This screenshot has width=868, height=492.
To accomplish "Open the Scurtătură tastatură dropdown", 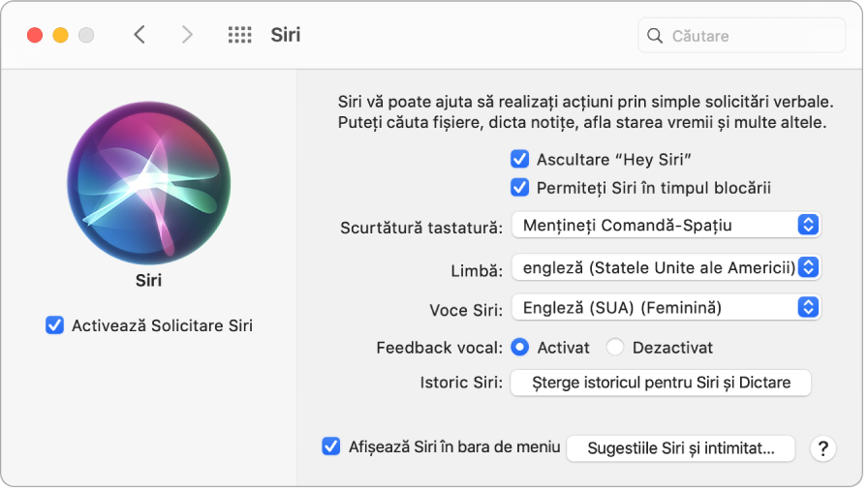I will (x=666, y=225).
